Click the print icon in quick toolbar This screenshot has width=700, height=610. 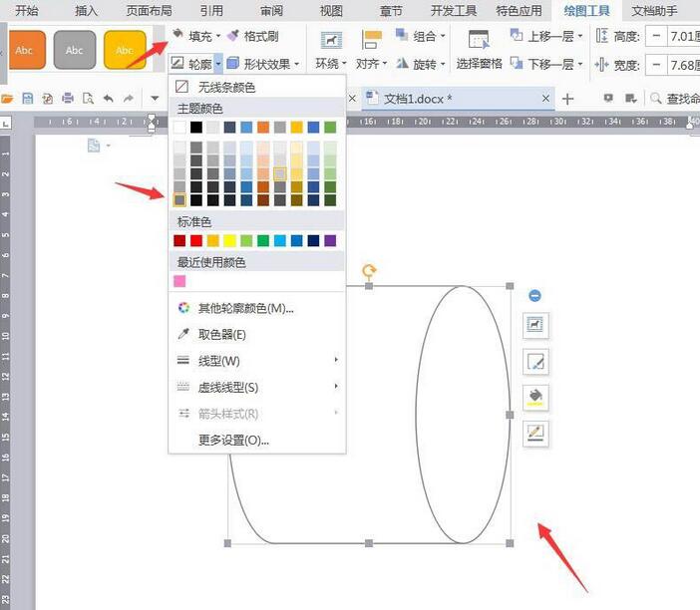pos(68,98)
